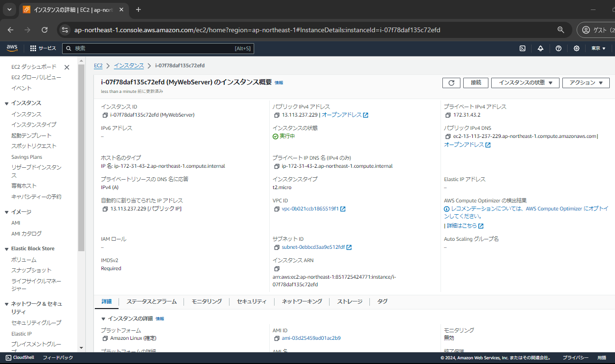Copy the instance ARN
Screen dimensions: 615x364
click(276, 269)
